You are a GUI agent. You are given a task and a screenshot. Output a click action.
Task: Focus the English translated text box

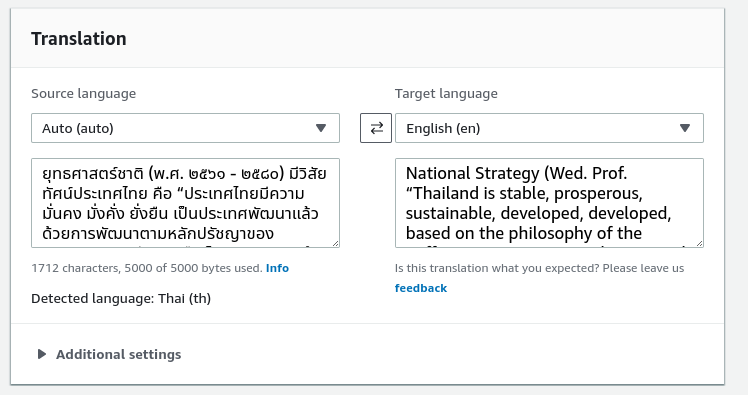549,203
